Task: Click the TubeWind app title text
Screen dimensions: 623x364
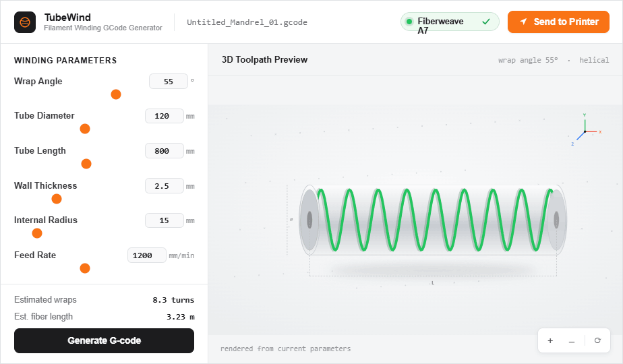Action: tap(67, 18)
